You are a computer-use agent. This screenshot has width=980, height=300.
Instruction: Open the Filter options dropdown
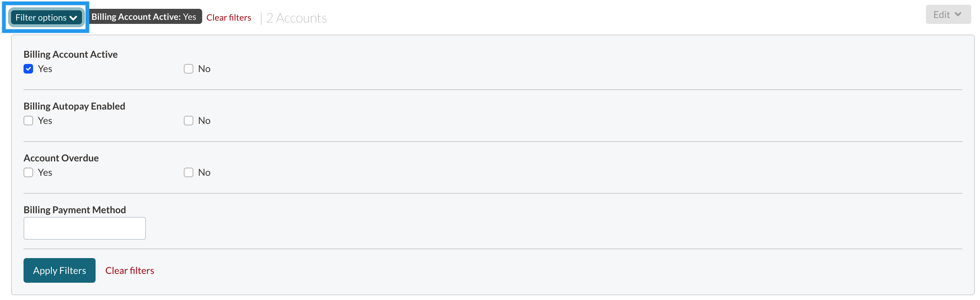[x=45, y=17]
